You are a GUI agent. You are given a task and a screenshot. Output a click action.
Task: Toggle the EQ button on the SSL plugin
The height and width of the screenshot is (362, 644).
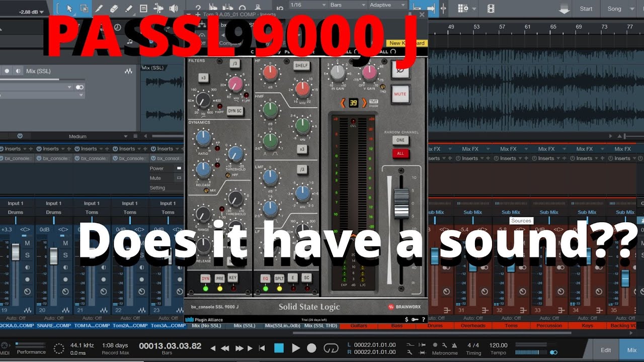[x=266, y=278]
